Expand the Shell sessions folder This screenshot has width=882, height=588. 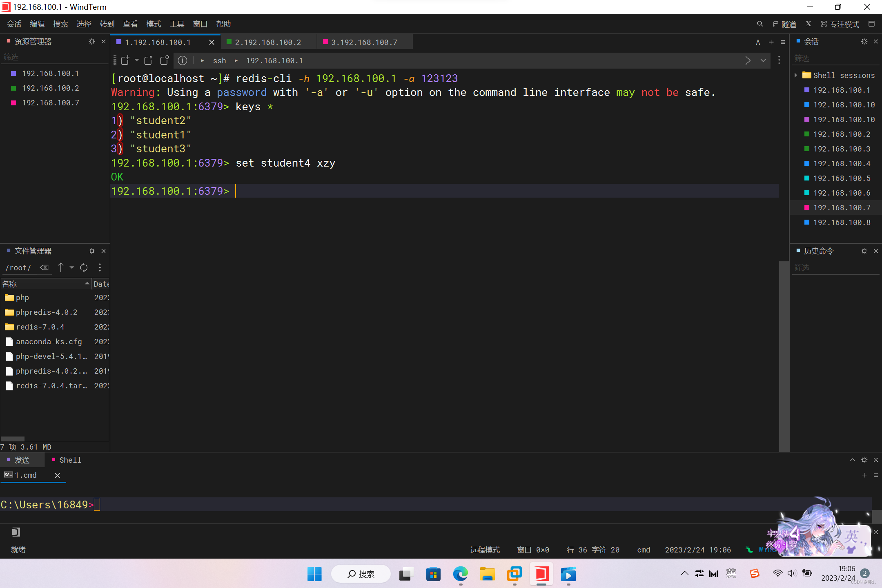(796, 75)
